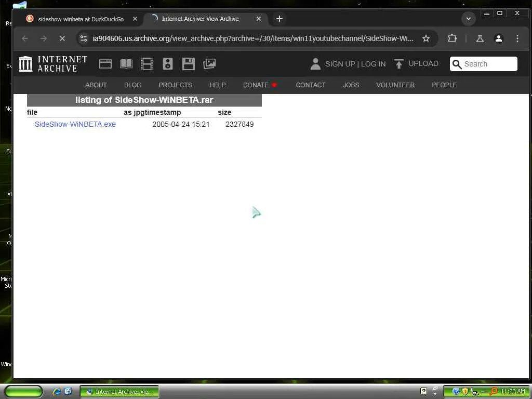Image resolution: width=532 pixels, height=399 pixels.
Task: Open the Texts book icon
Action: (126, 64)
